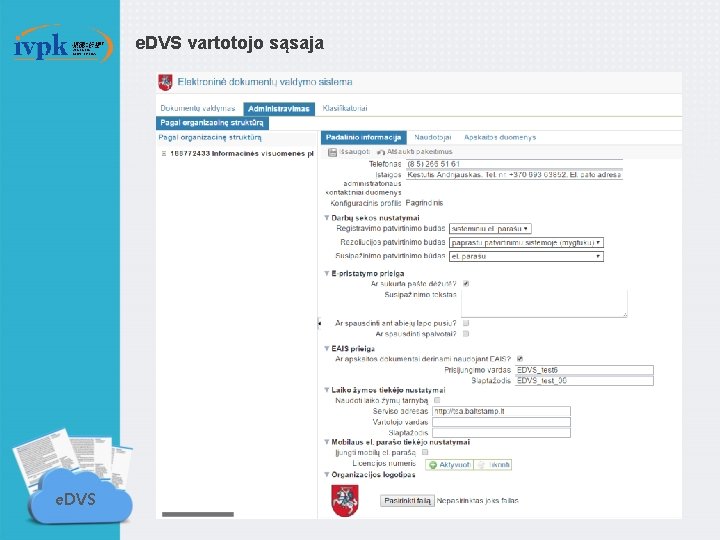Click the Elektroninė dokumentų valdymo sistema title
720x540 pixels.
tap(265, 82)
